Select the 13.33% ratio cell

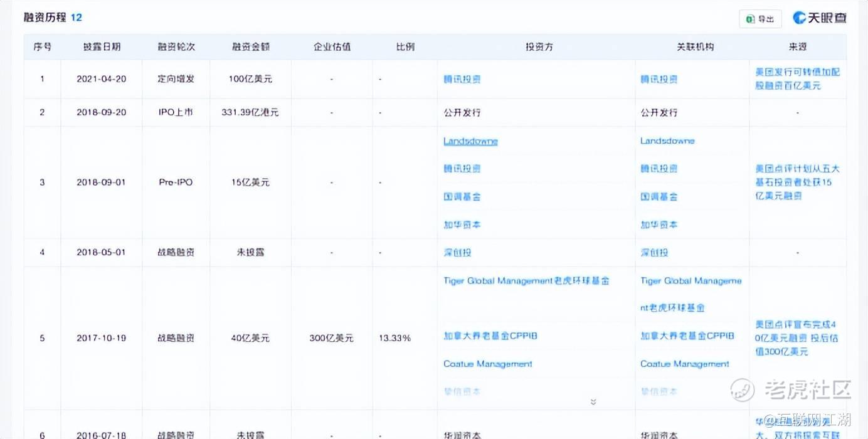tap(394, 338)
